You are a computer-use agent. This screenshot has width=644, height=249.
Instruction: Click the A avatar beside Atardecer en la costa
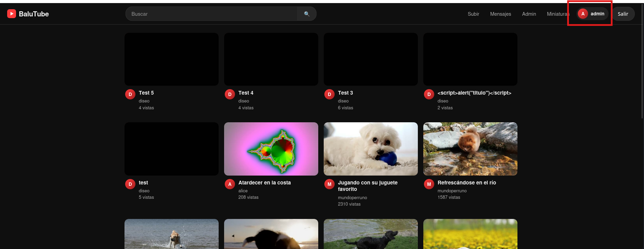(x=230, y=184)
